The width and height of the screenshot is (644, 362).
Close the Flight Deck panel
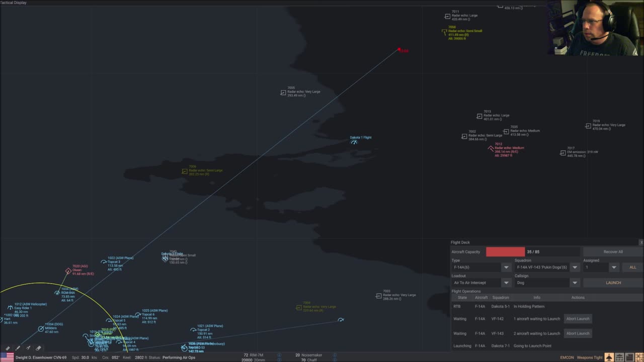click(x=641, y=242)
